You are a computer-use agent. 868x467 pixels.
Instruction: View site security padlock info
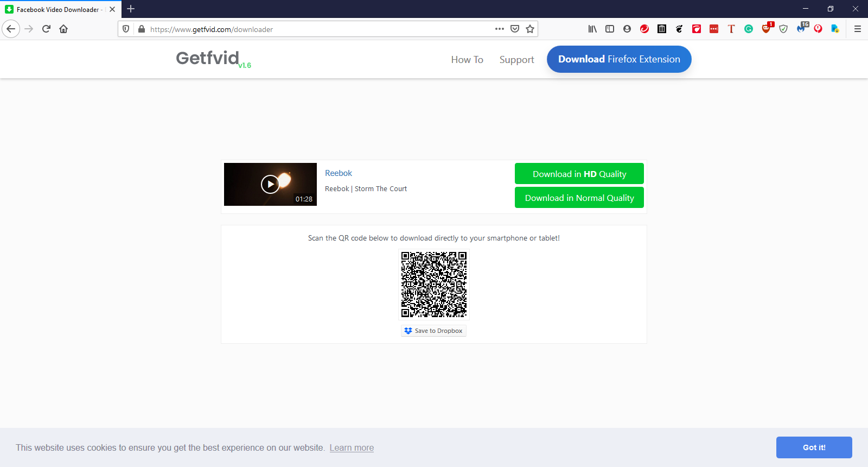point(142,29)
